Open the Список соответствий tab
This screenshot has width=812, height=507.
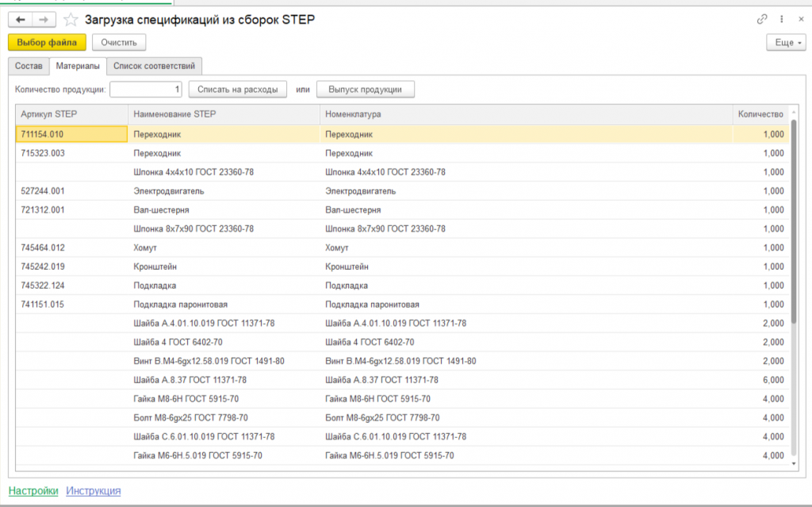tap(155, 66)
